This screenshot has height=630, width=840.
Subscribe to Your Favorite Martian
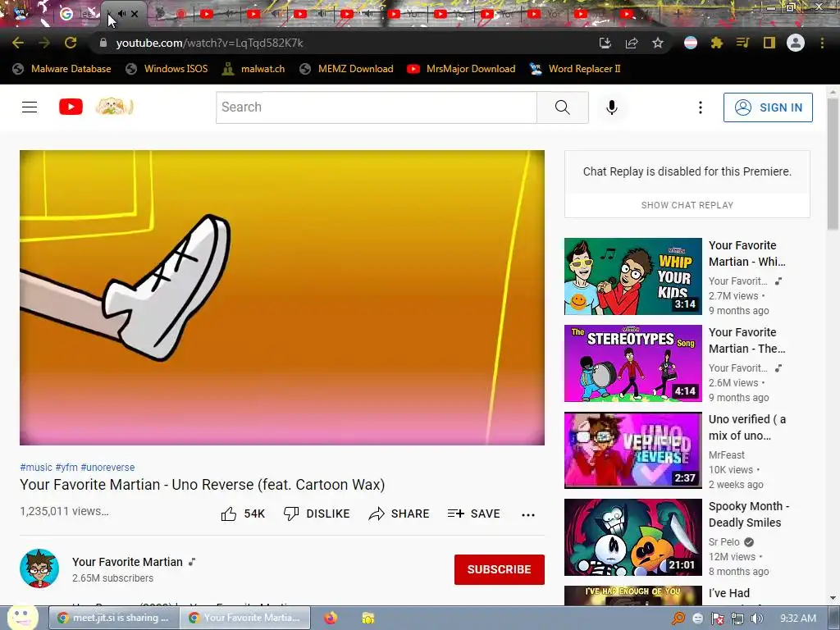500,569
